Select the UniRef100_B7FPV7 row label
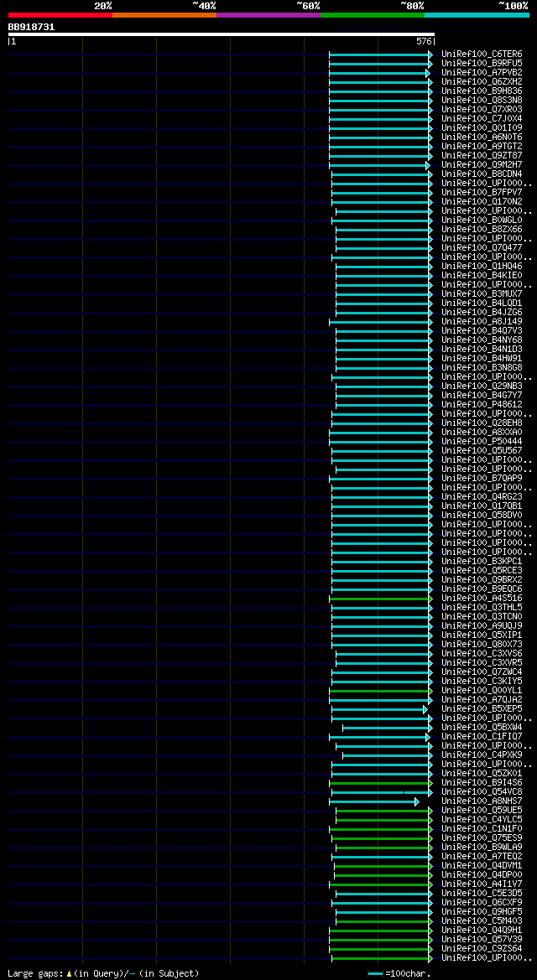Image resolution: width=537 pixels, height=980 pixels. pos(482,193)
